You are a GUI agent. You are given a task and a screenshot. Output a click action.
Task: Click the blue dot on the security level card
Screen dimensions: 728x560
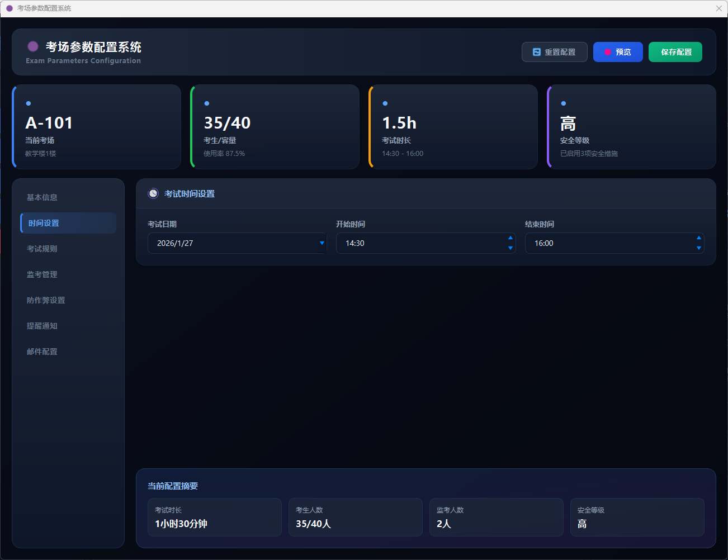(x=564, y=103)
